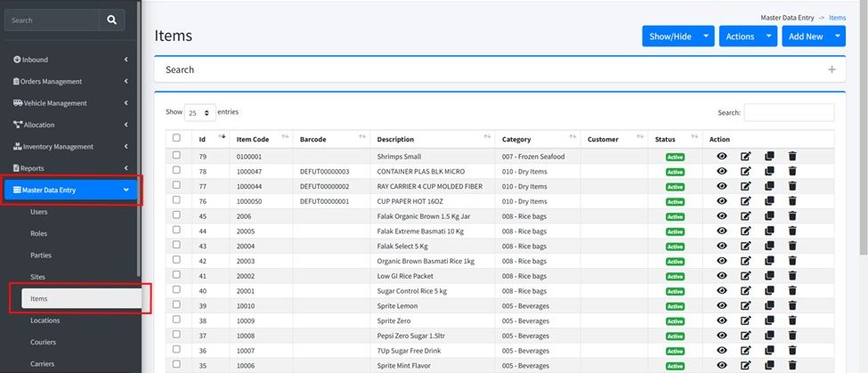Click the table Search input box
This screenshot has height=373, width=868.
789,112
